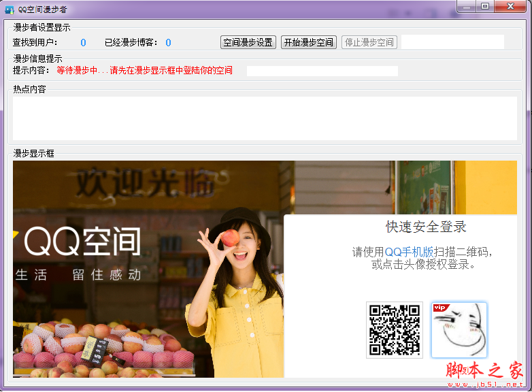Minimize the QQ空间漫步者 window
Image resolution: width=532 pixels, height=392 pixels.
pyautogui.click(x=467, y=6)
